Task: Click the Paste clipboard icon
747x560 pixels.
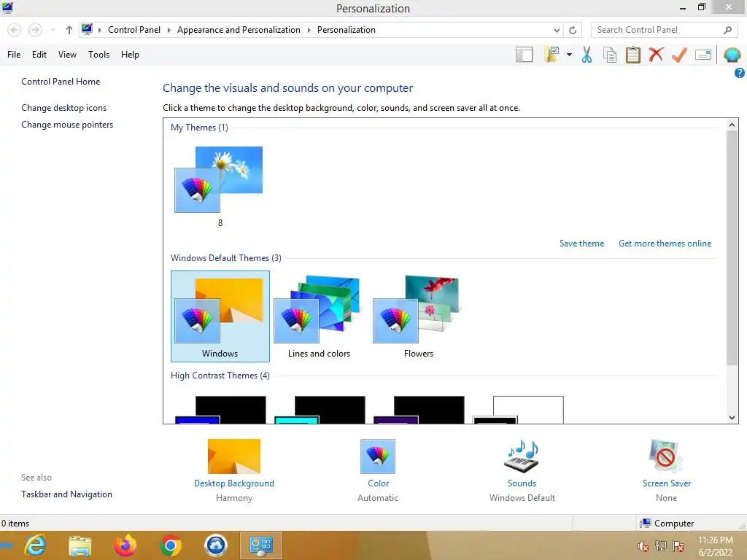Action: tap(632, 55)
